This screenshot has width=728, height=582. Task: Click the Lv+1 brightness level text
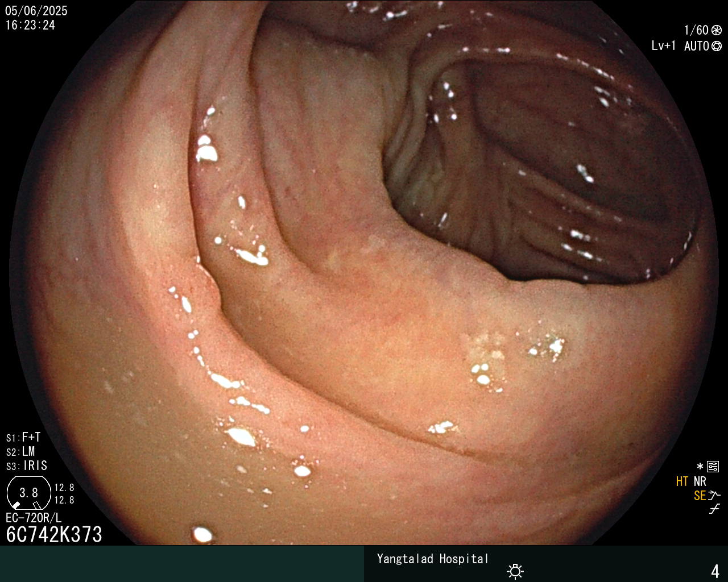coord(664,45)
